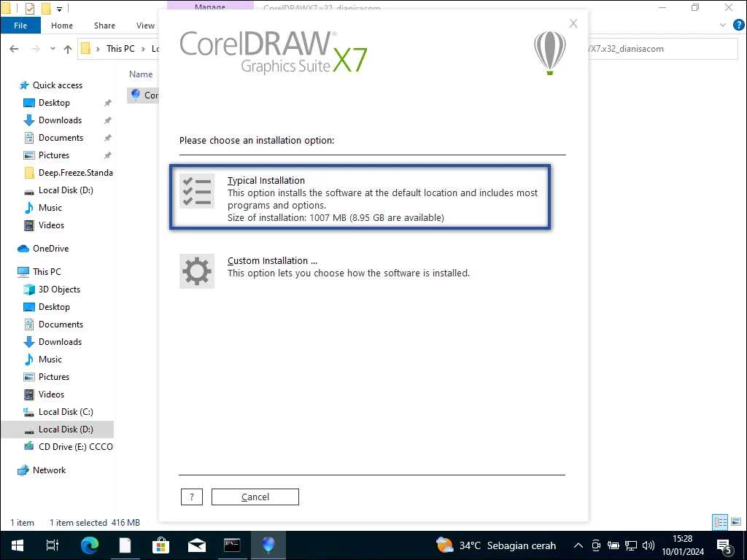Cancel the CorelDRAW installation
This screenshot has height=560, width=747.
tap(255, 497)
